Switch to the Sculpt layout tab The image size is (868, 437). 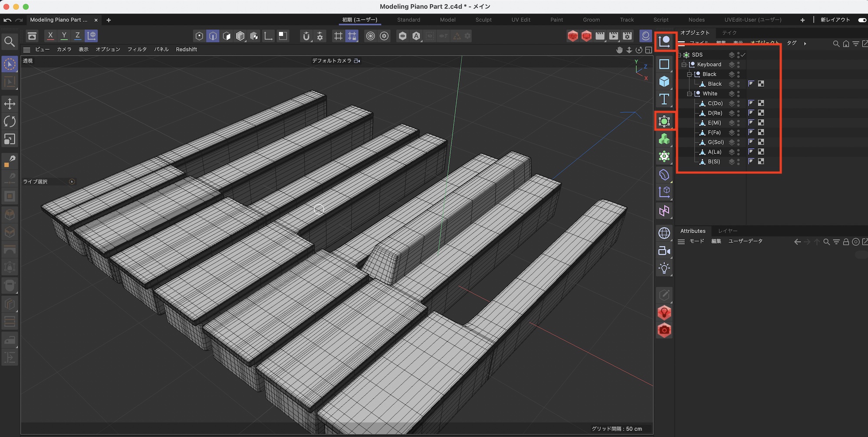coord(483,20)
